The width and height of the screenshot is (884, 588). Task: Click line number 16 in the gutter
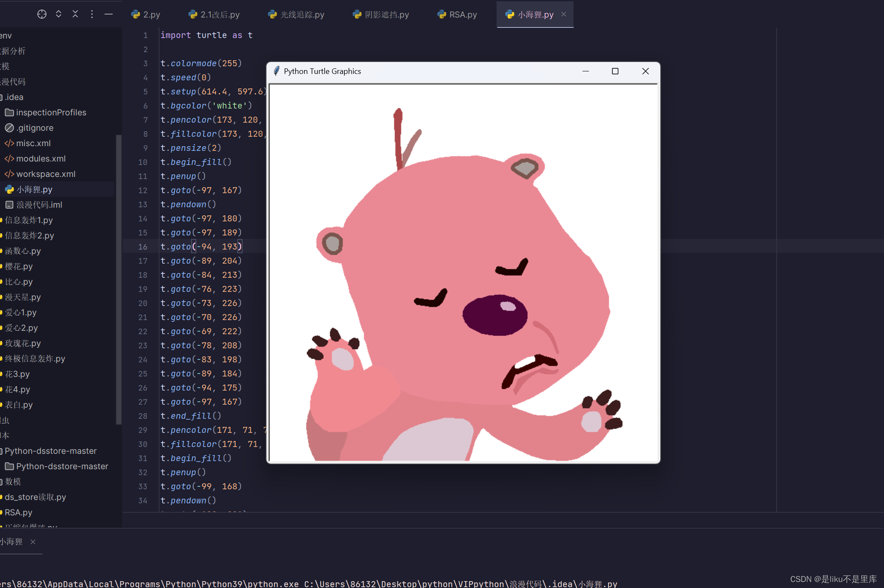143,247
